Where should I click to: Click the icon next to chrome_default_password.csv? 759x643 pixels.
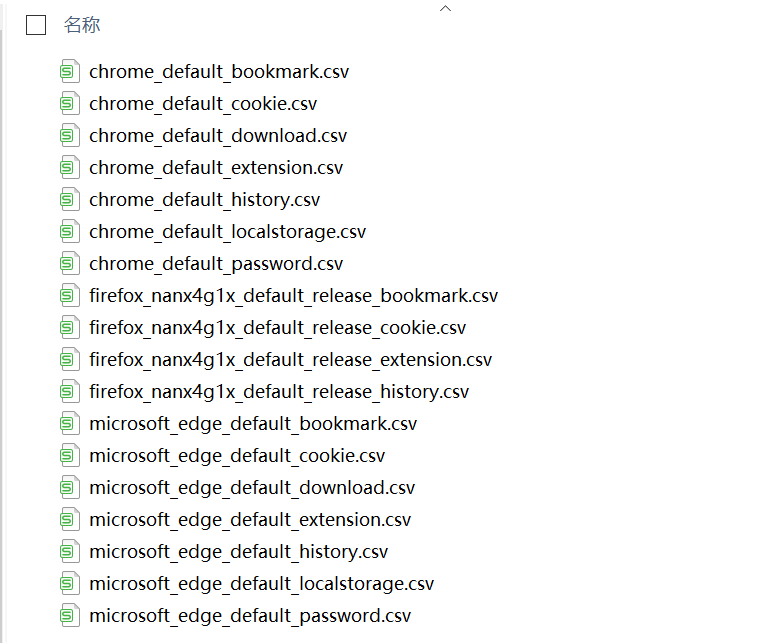click(x=68, y=264)
